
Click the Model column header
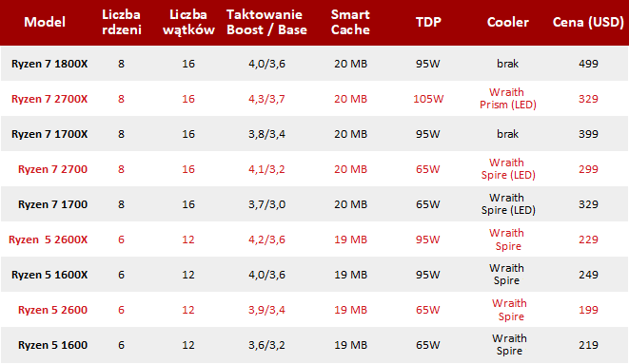45,22
